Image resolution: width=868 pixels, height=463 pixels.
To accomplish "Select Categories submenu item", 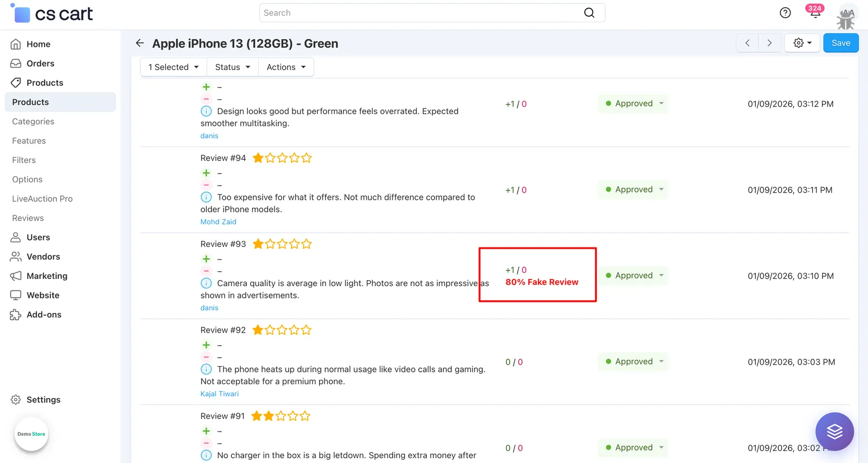I will pos(33,122).
